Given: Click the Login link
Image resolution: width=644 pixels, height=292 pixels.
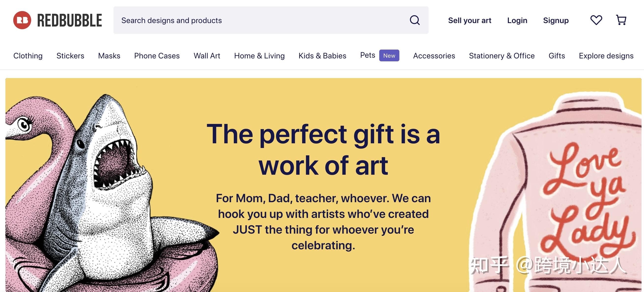Looking at the screenshot, I should pyautogui.click(x=517, y=20).
